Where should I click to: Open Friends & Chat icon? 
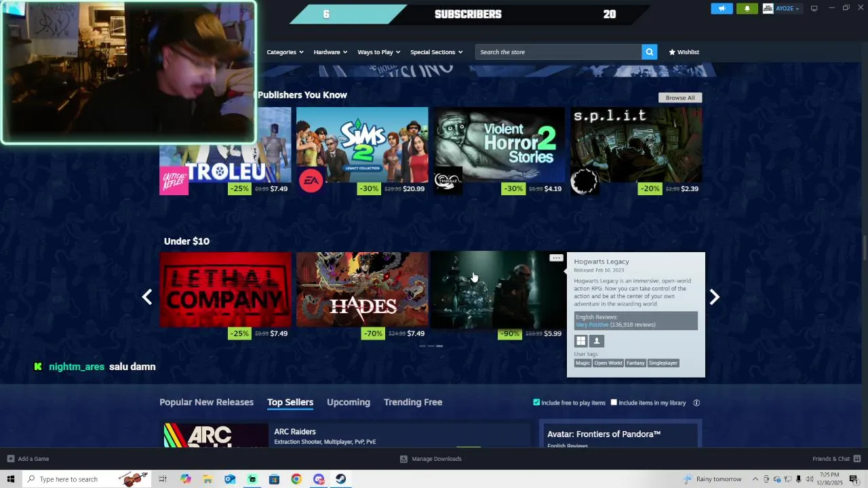(857, 459)
